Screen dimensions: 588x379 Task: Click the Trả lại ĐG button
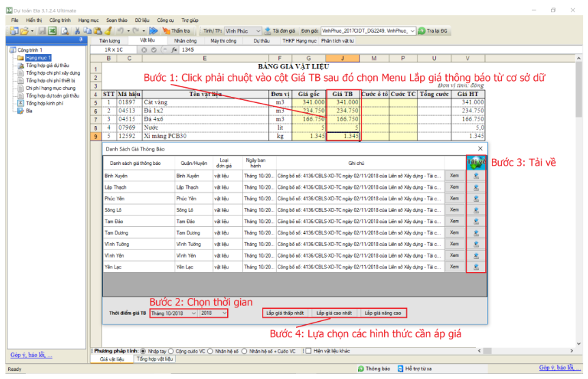[432, 31]
